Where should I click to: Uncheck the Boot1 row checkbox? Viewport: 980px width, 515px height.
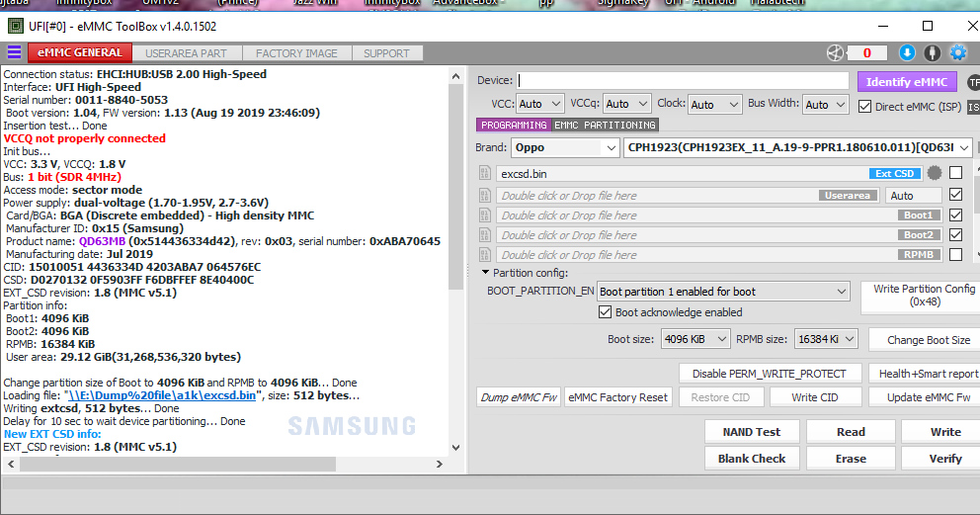coord(955,215)
